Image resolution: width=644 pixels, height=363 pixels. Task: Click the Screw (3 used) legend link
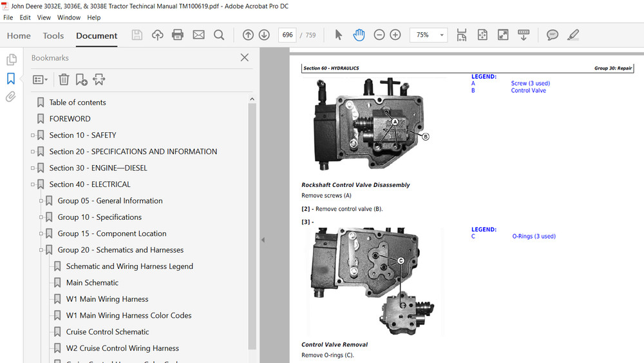point(530,83)
